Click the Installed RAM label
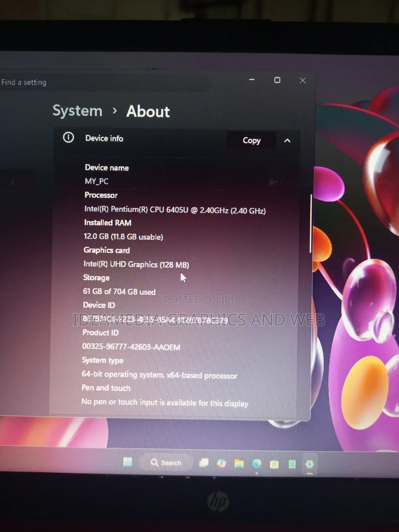This screenshot has width=399, height=532. point(108,223)
